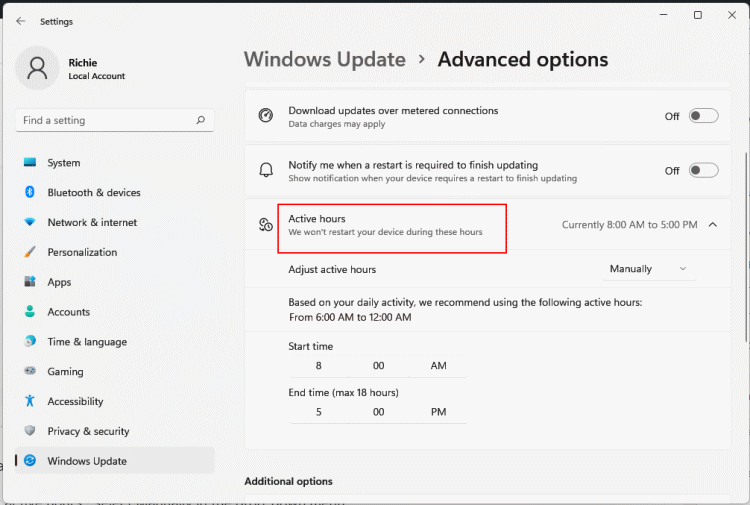
Task: Click the Adjust active hours label
Action: [x=332, y=269]
